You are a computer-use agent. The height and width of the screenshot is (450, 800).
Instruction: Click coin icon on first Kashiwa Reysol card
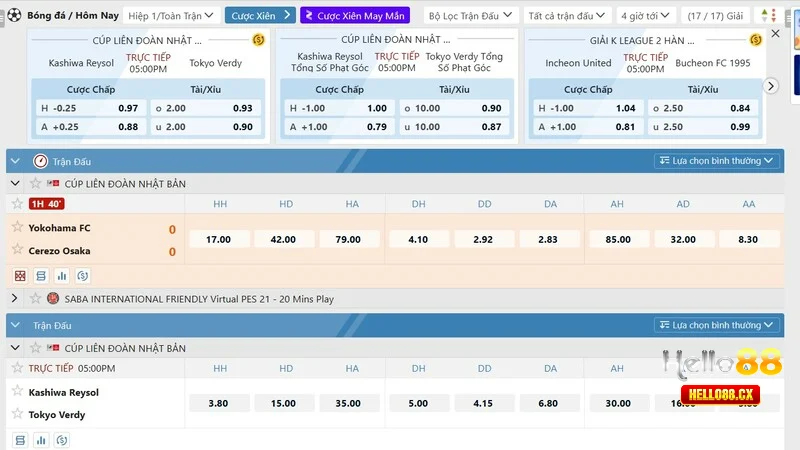tap(259, 40)
